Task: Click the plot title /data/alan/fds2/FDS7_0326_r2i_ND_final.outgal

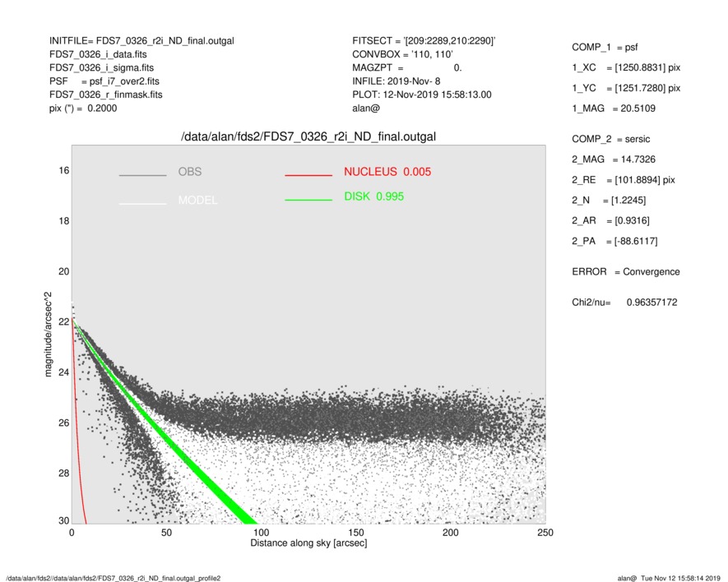Action: point(308,137)
